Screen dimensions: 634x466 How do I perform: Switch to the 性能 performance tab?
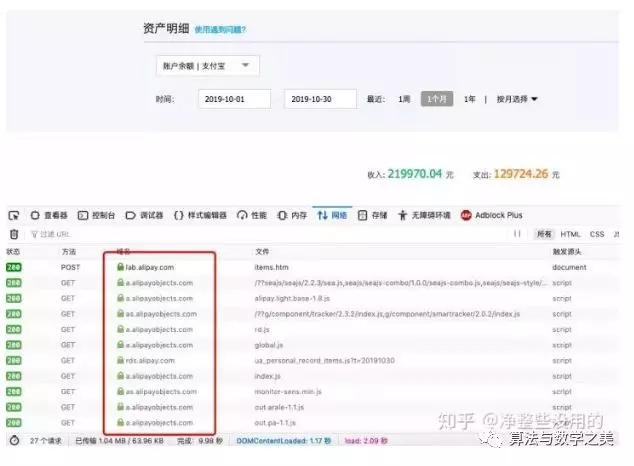(x=252, y=215)
